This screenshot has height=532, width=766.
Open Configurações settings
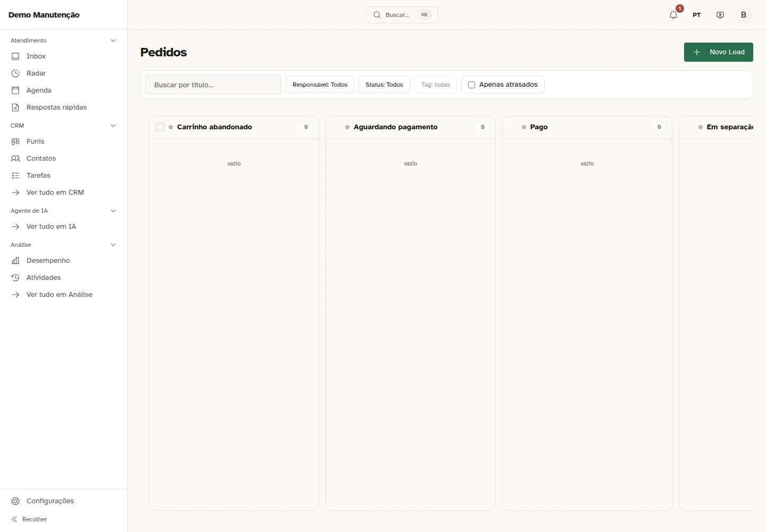coord(64,501)
